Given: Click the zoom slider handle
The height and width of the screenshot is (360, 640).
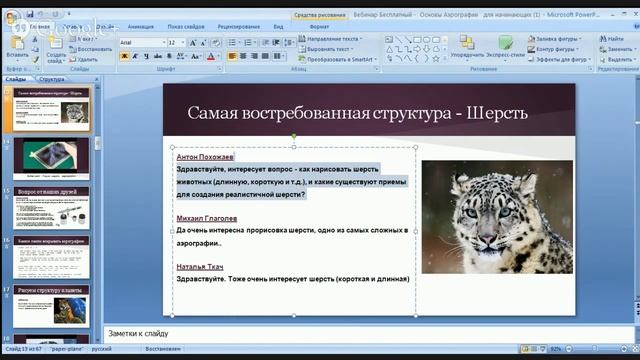Looking at the screenshot, I should [595, 349].
